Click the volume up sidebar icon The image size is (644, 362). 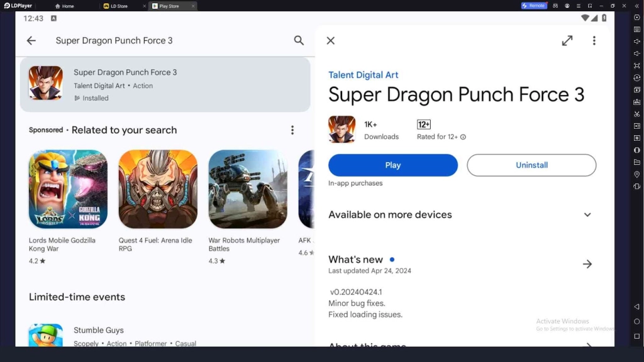click(637, 41)
